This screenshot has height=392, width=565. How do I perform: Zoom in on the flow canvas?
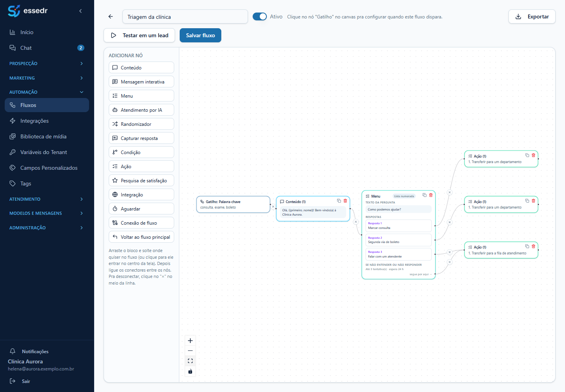click(x=190, y=341)
